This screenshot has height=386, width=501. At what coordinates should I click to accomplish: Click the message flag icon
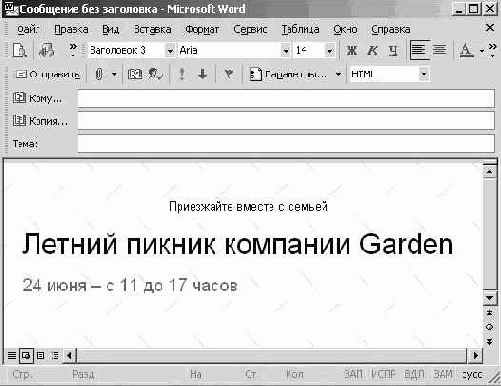click(229, 74)
